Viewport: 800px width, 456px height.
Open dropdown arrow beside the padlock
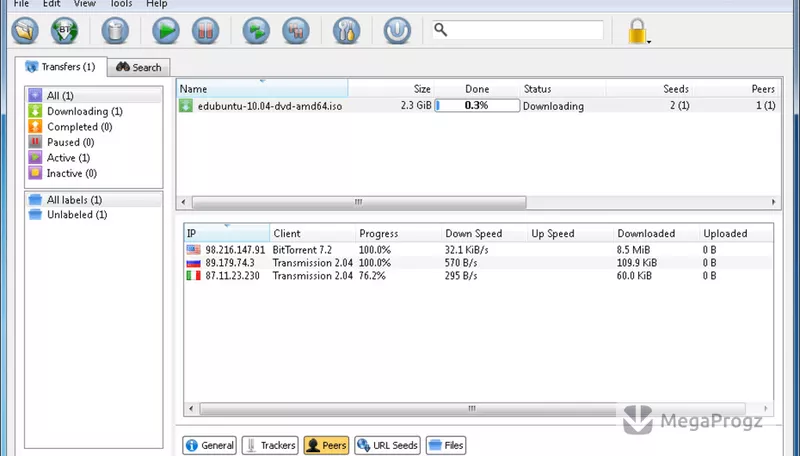(x=649, y=42)
